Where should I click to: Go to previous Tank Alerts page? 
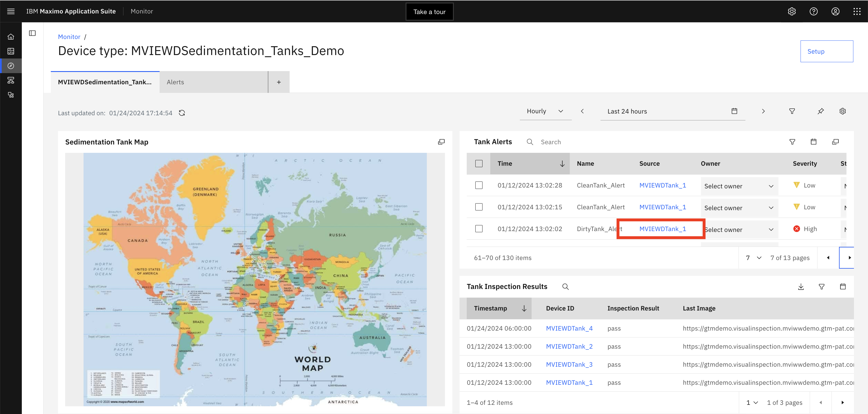(x=828, y=258)
